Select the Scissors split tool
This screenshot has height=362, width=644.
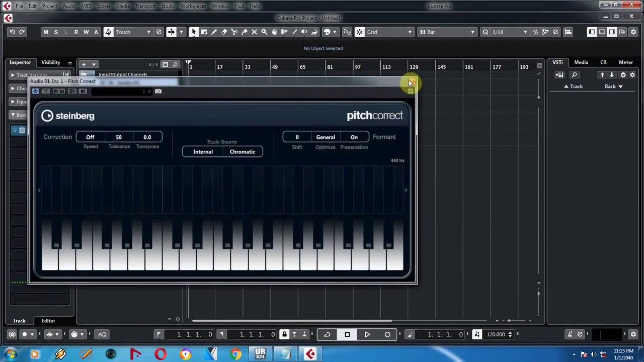pos(234,32)
